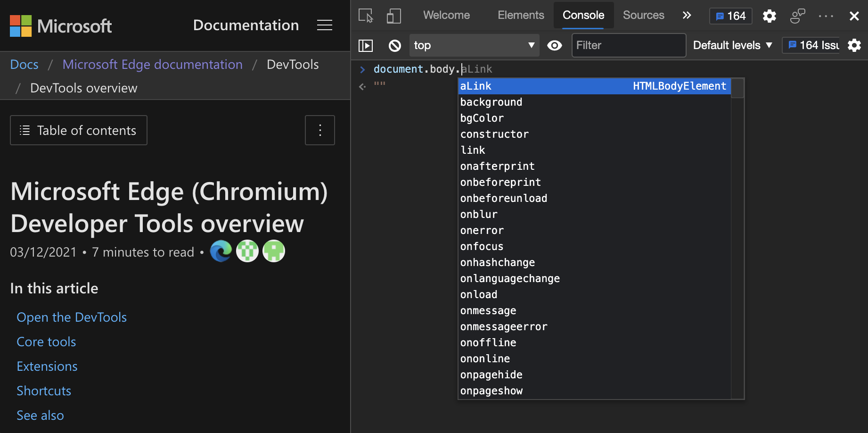Jump to the Extensions section
This screenshot has width=868, height=433.
47,366
